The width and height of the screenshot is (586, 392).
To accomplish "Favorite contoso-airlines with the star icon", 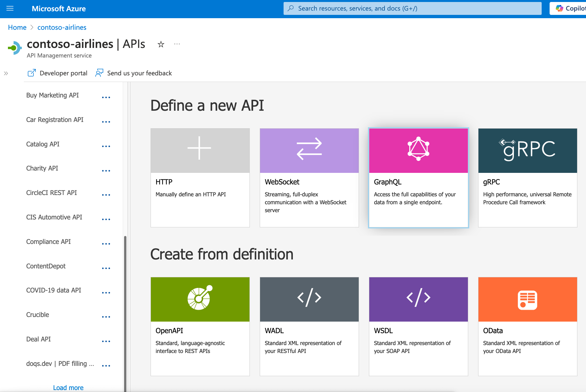I will coord(161,44).
